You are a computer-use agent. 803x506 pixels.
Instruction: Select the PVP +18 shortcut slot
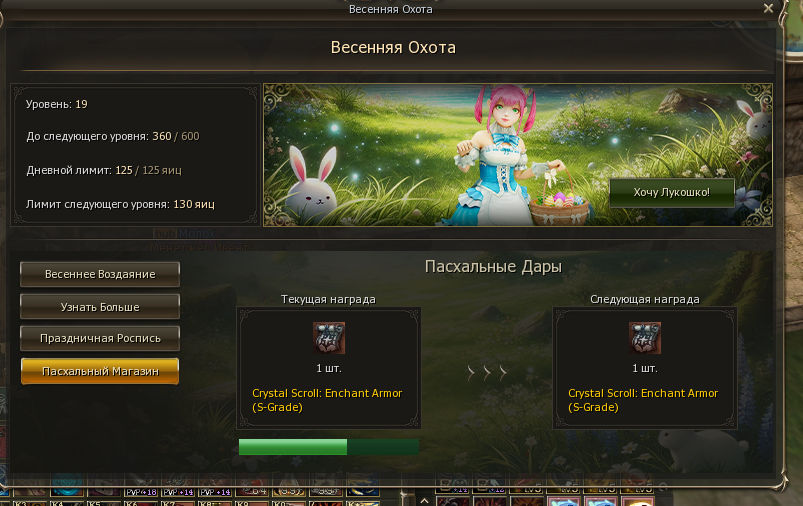(x=141, y=492)
